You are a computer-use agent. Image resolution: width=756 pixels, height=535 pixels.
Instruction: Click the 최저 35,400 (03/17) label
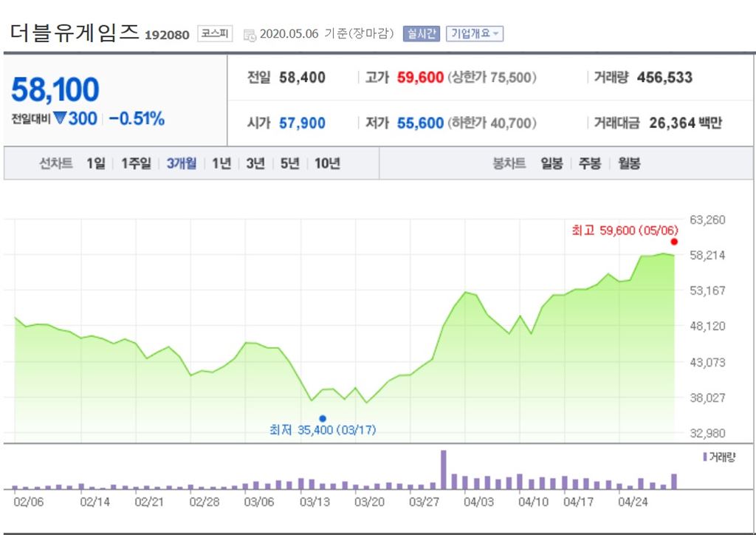coord(323,430)
